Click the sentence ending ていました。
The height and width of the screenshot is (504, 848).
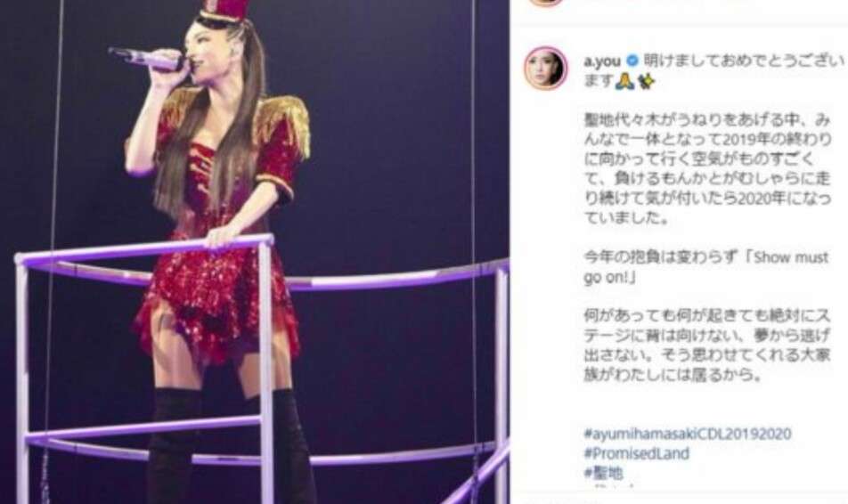coord(626,218)
